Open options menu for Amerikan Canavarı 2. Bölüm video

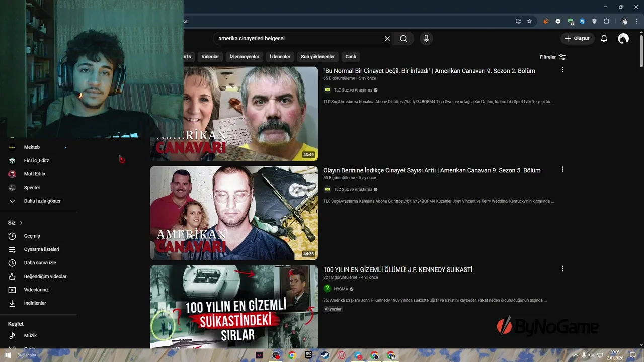562,70
